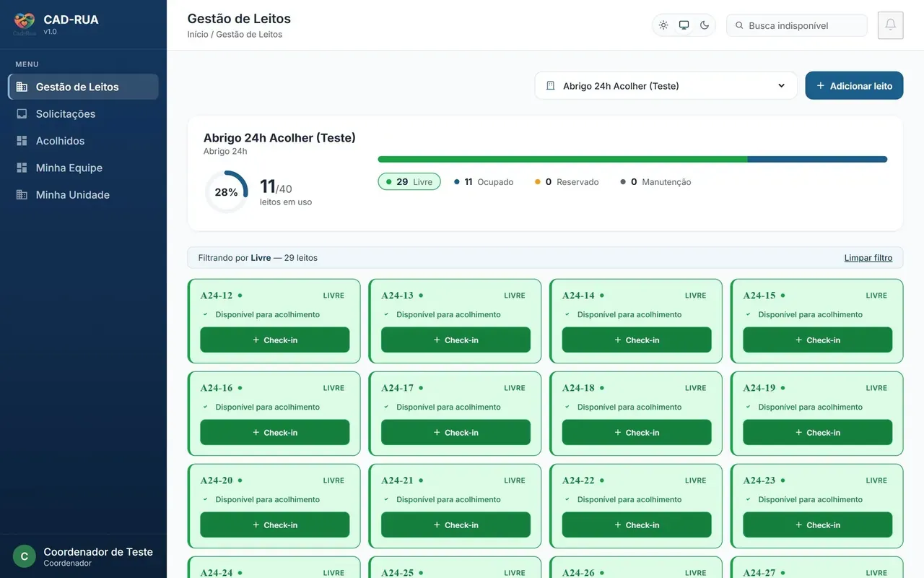The width and height of the screenshot is (924, 578).
Task: Toggle the 29 Livre filter chip
Action: (409, 181)
